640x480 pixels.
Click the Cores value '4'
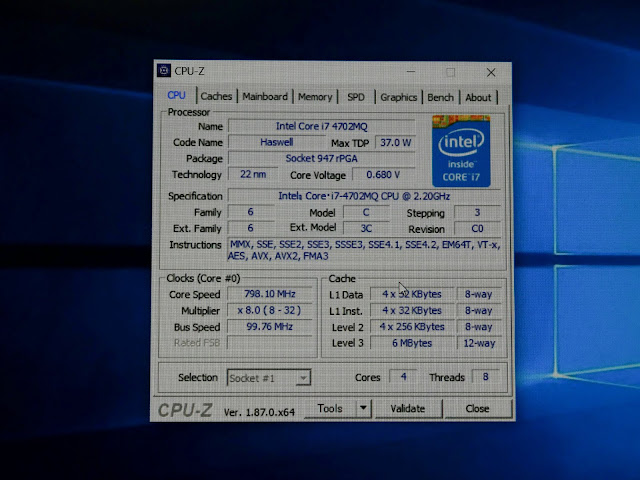[403, 376]
